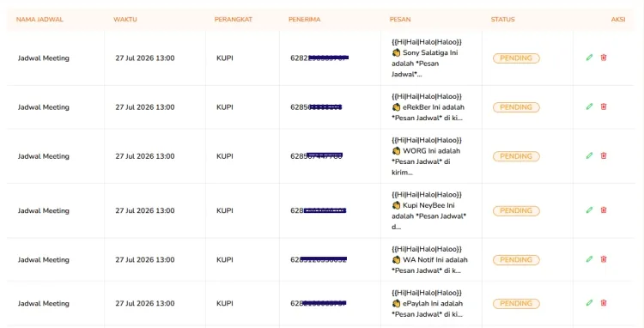
Task: Edit the ePaylah scheduled message
Action: tap(589, 303)
